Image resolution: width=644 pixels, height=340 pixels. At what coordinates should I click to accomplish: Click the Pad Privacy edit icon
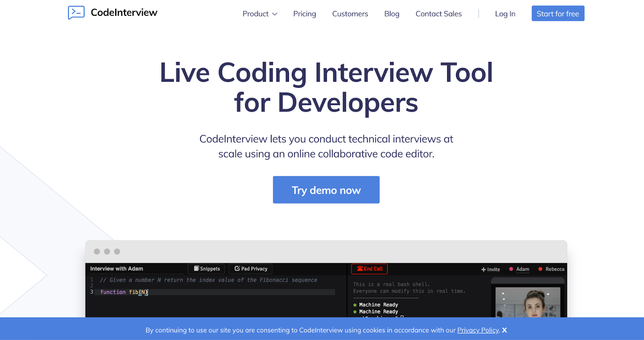point(237,268)
